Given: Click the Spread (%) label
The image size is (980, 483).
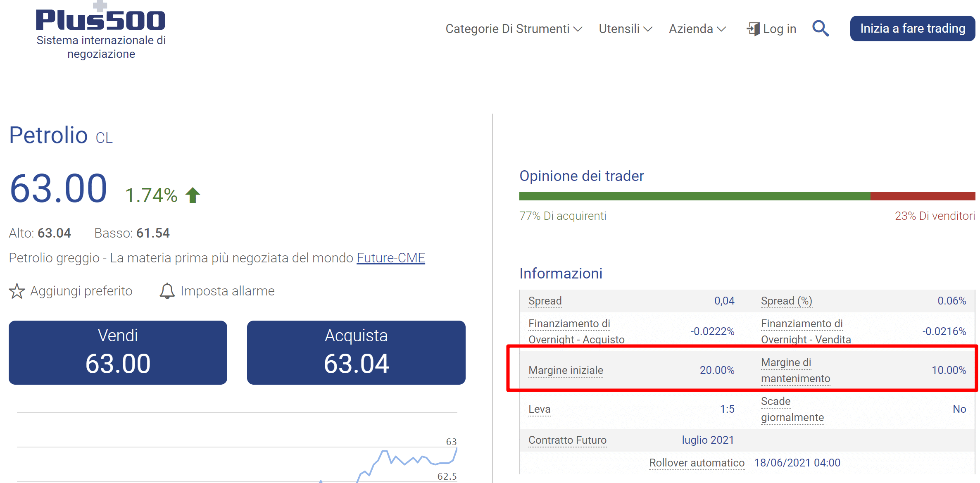Looking at the screenshot, I should 787,301.
